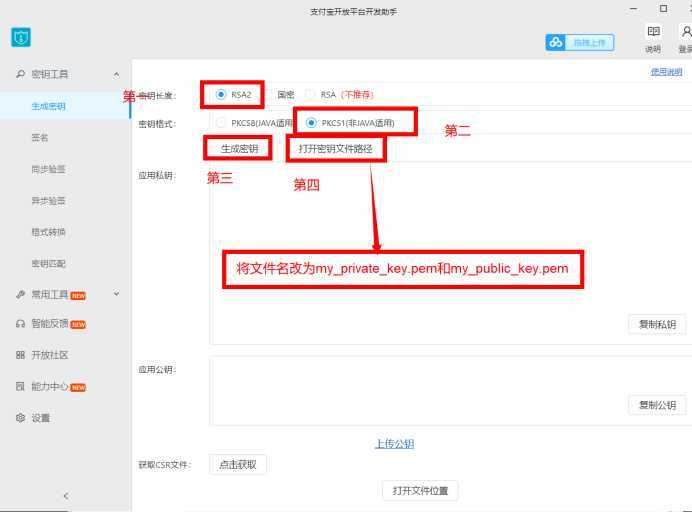
Task: Select the RSA2 radio button
Action: (221, 94)
